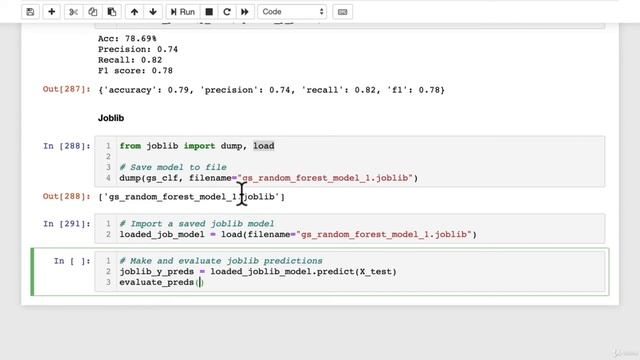Paste cells below icon
This screenshot has width=640, height=360.
(112, 12)
